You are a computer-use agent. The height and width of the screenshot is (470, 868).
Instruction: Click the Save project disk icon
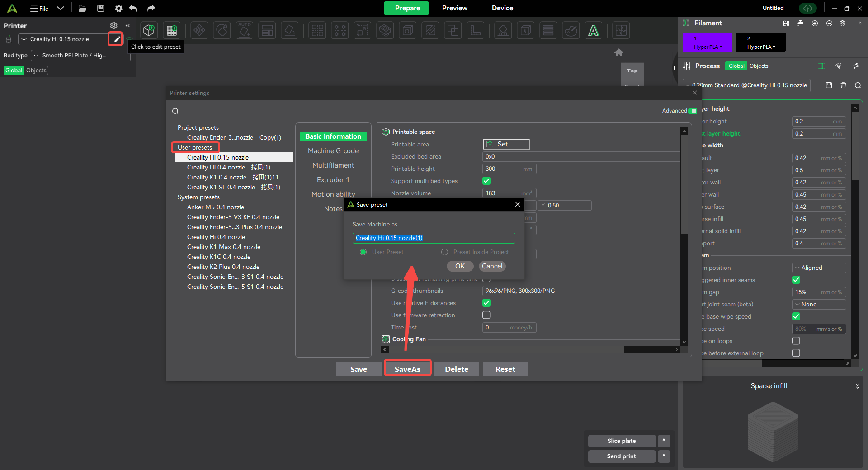(x=101, y=8)
